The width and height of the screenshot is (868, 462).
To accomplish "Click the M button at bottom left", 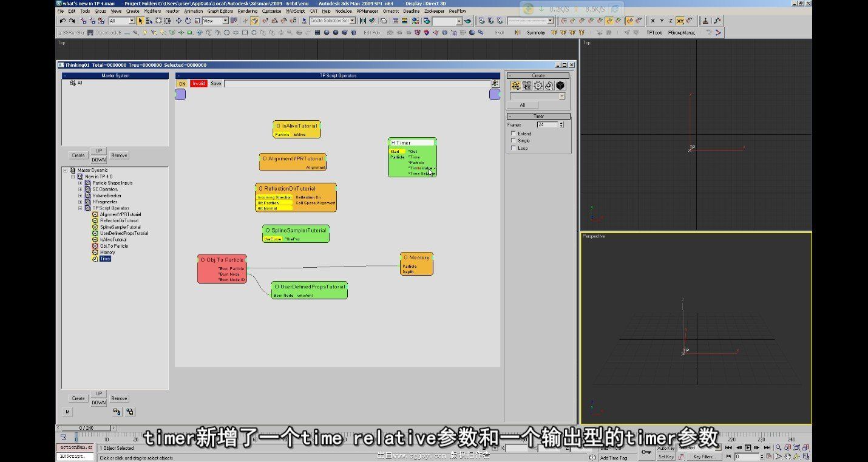I will click(x=67, y=412).
